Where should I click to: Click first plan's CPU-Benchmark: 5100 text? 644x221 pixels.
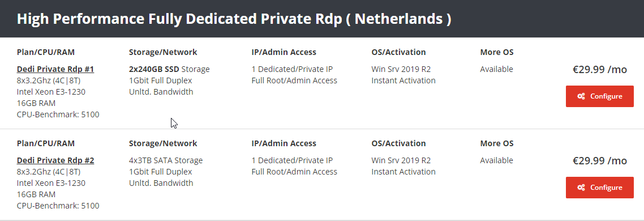tap(58, 114)
